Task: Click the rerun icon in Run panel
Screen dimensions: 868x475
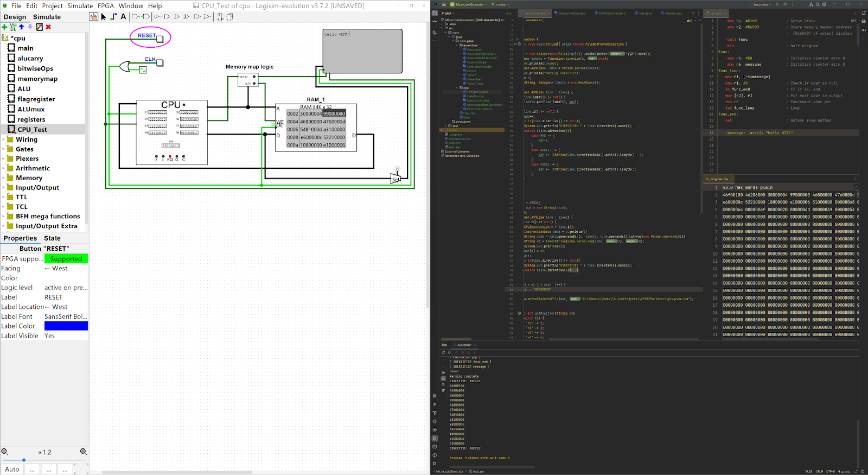Action: (x=443, y=352)
